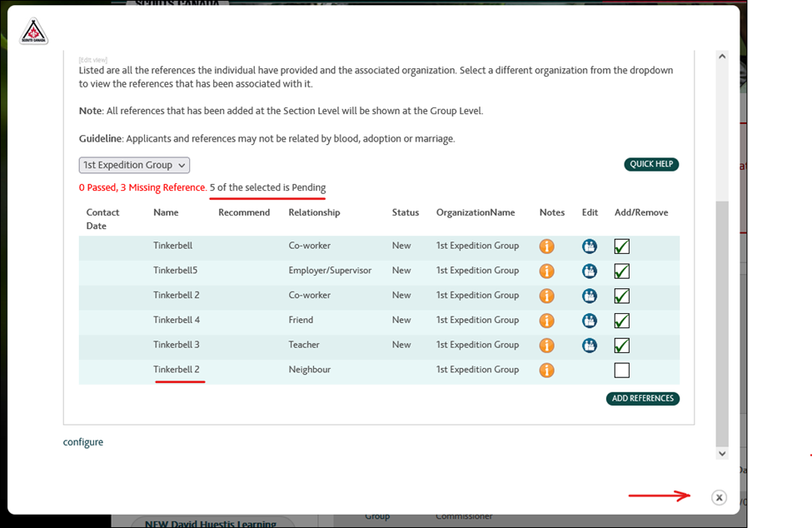
Task: Click notes icon for Tinkerbell5 row
Action: tap(546, 271)
